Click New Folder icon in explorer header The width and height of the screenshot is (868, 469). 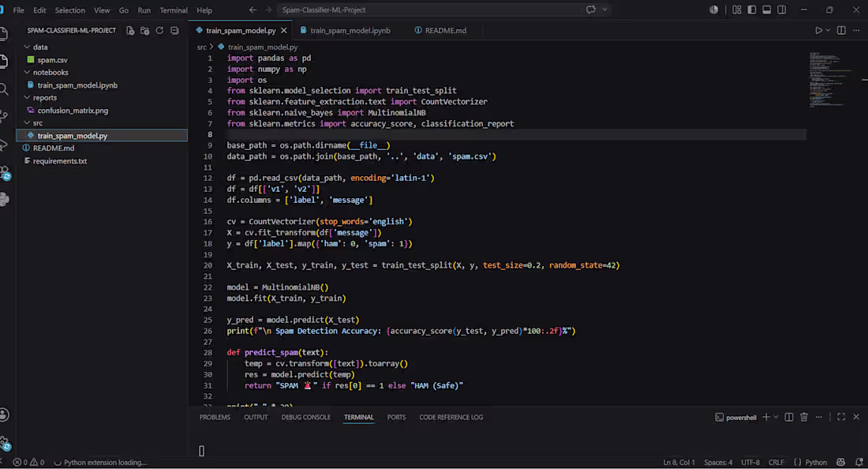[145, 31]
